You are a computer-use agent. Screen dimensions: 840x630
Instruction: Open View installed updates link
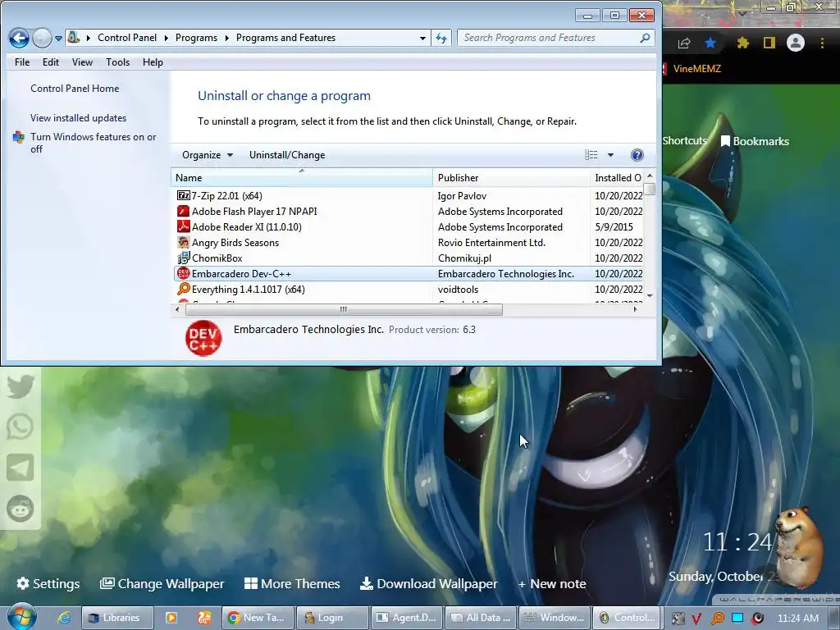[78, 118]
